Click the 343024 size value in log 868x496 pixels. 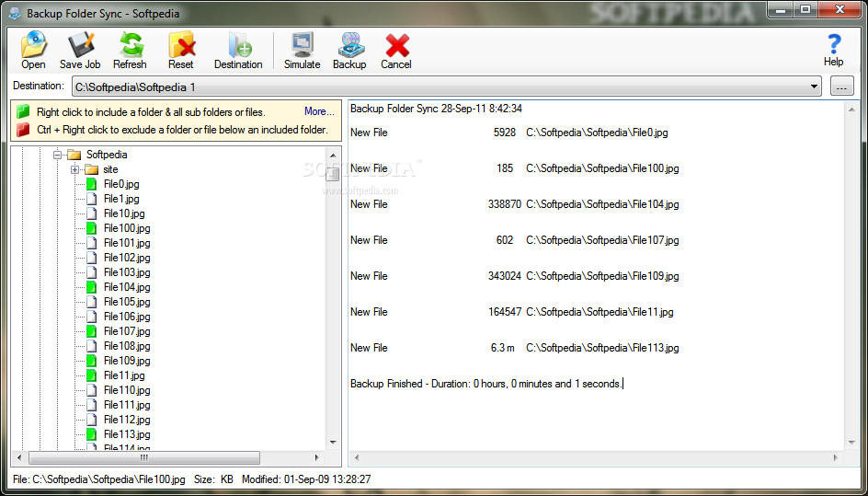point(504,276)
